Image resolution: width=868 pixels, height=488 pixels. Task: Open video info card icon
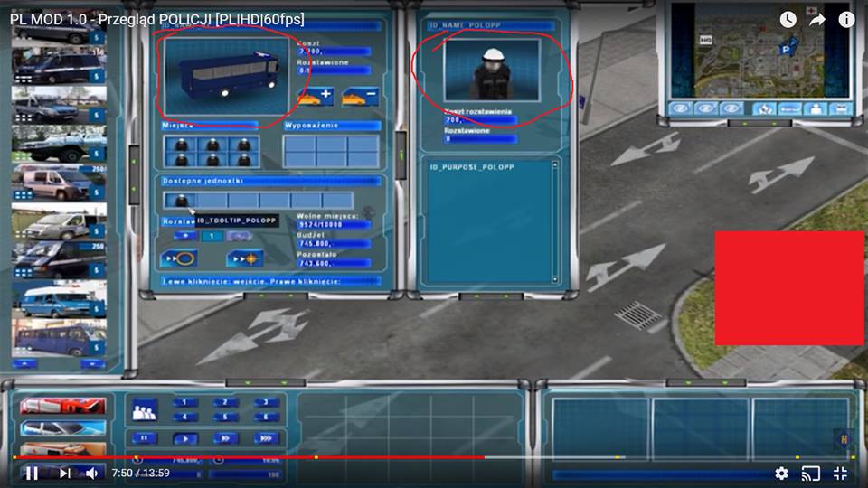click(x=846, y=20)
